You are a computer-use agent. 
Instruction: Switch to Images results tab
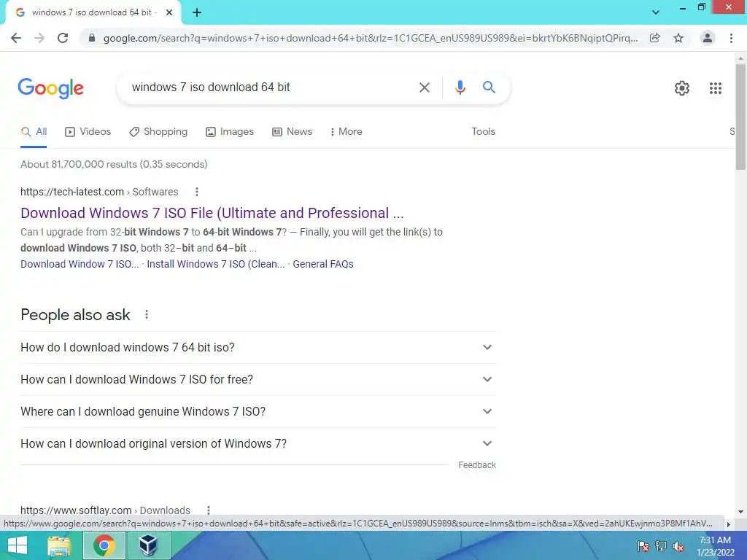(x=230, y=132)
